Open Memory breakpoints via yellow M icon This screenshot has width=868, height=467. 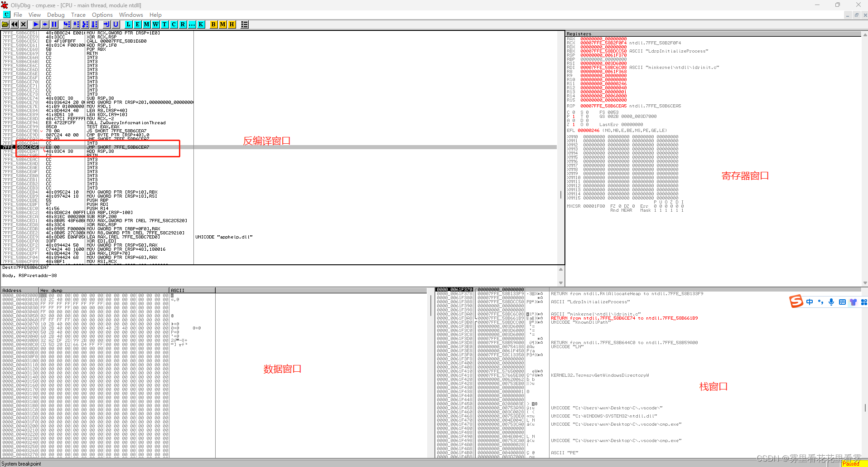223,24
